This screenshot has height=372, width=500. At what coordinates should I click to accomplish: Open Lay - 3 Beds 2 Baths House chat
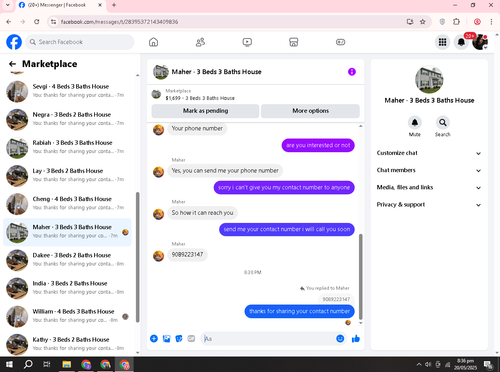click(67, 175)
